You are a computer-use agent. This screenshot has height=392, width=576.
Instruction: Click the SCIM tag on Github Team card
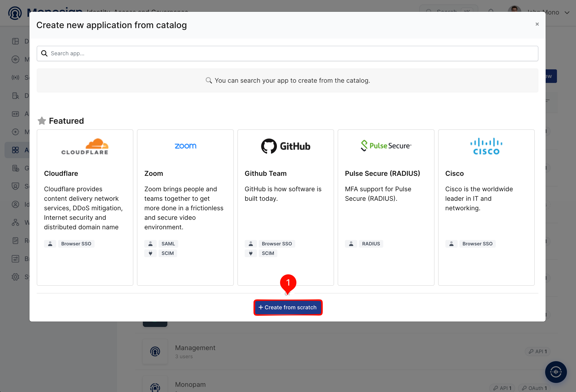(268, 253)
